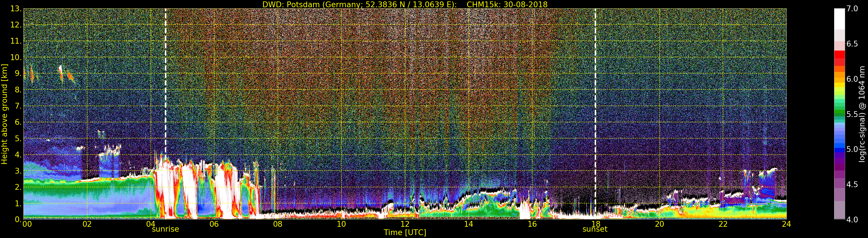Click the '9.' height axis tick label

pos(18,73)
